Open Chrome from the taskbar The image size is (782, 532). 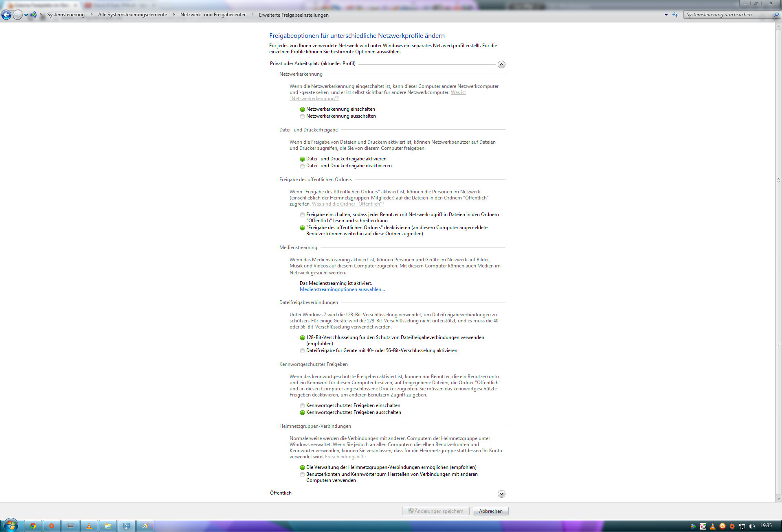pyautogui.click(x=33, y=526)
